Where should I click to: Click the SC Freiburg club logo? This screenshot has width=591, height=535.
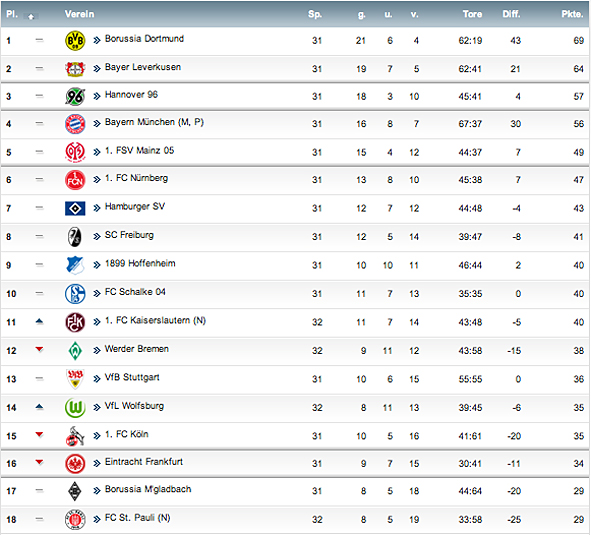75,237
